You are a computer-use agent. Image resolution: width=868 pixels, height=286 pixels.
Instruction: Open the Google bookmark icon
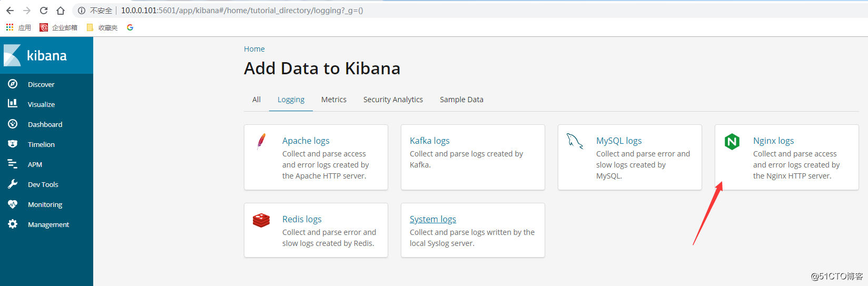pos(130,27)
